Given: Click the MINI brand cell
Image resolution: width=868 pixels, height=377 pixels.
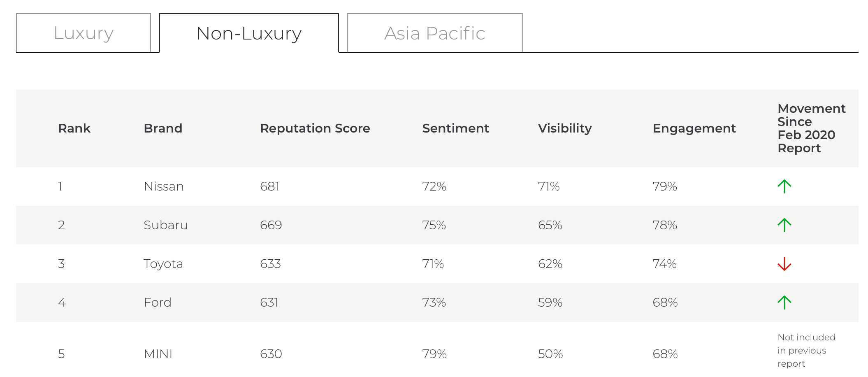Looking at the screenshot, I should pos(158,354).
